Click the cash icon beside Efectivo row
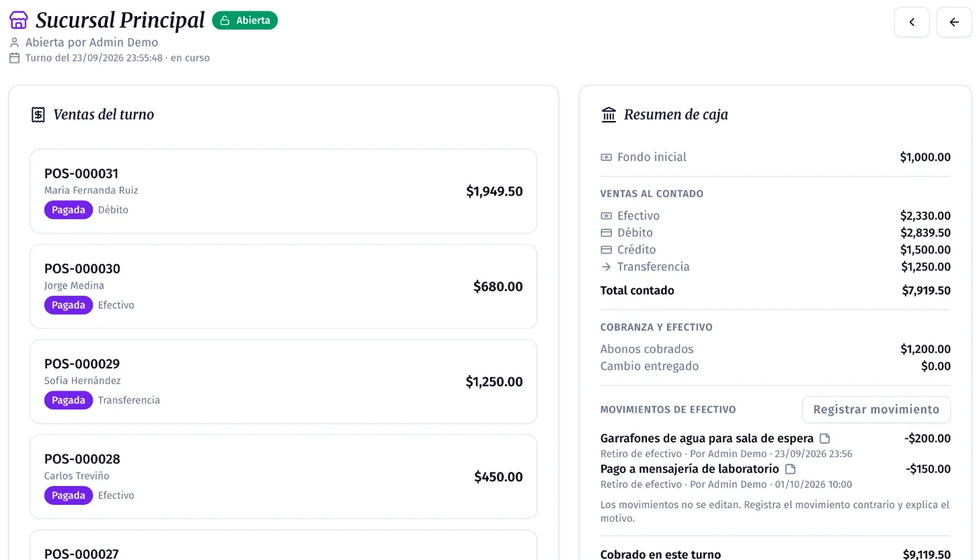979x560 pixels. [606, 216]
